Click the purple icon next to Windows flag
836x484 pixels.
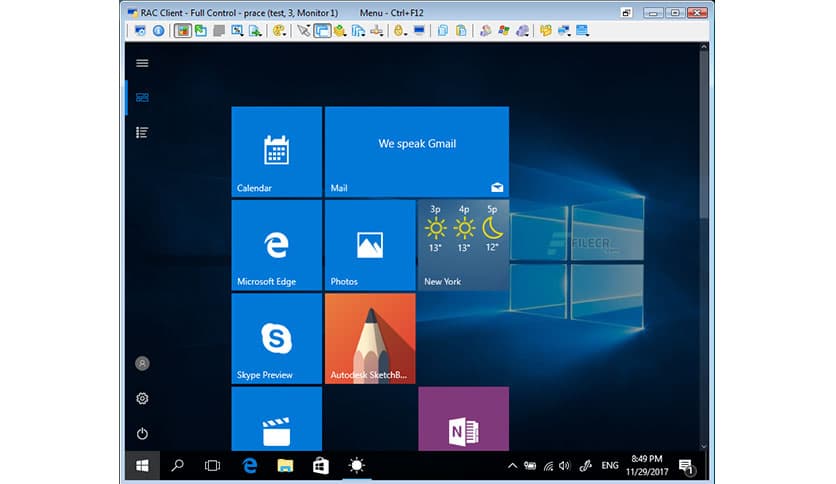[522, 31]
